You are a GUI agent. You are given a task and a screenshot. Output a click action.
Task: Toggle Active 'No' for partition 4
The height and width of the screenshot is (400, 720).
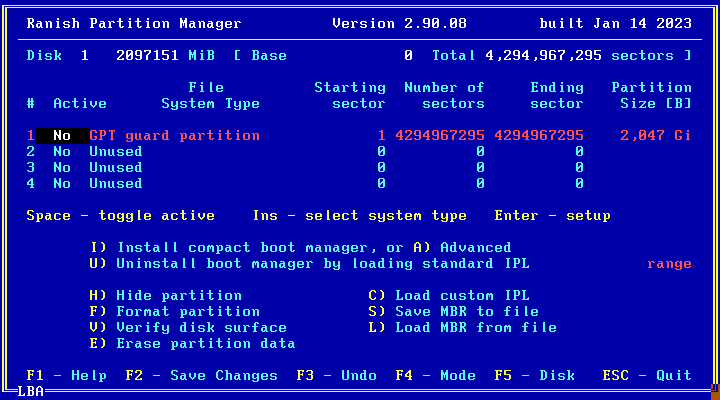click(x=62, y=183)
